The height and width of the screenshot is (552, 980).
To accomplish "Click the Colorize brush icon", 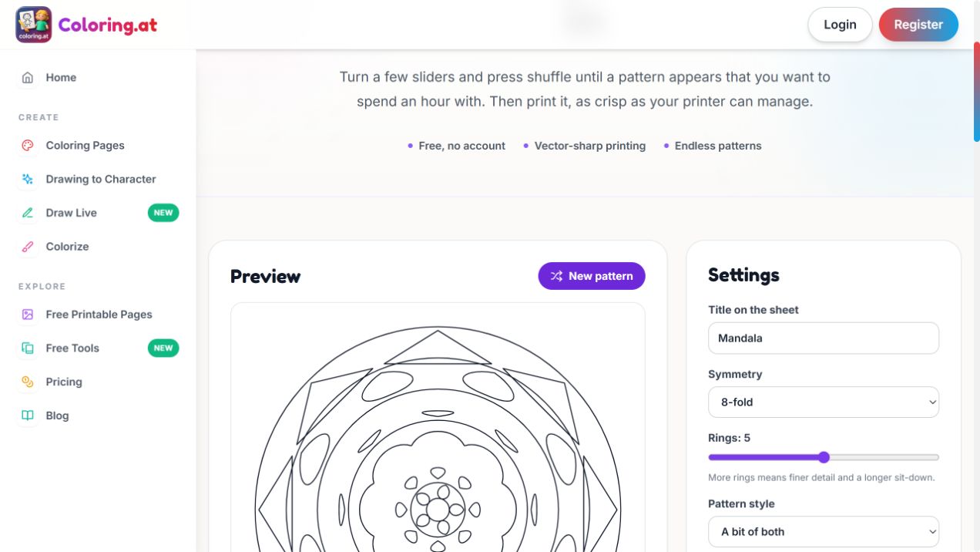I will coord(28,247).
